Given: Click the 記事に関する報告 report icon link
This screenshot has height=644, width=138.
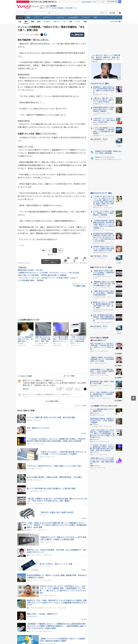Looking at the screenshot, I should 24,263.
